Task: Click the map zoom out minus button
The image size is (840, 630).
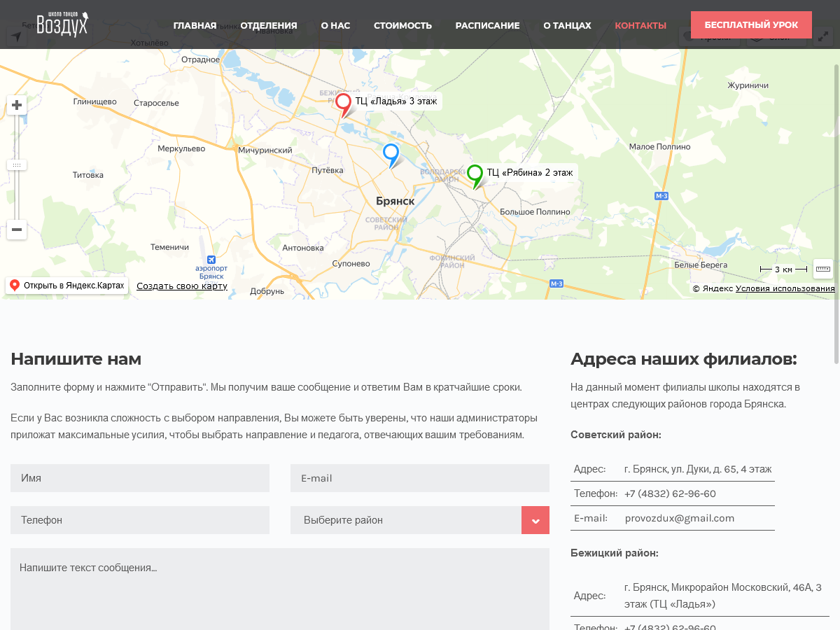Action: pos(17,230)
